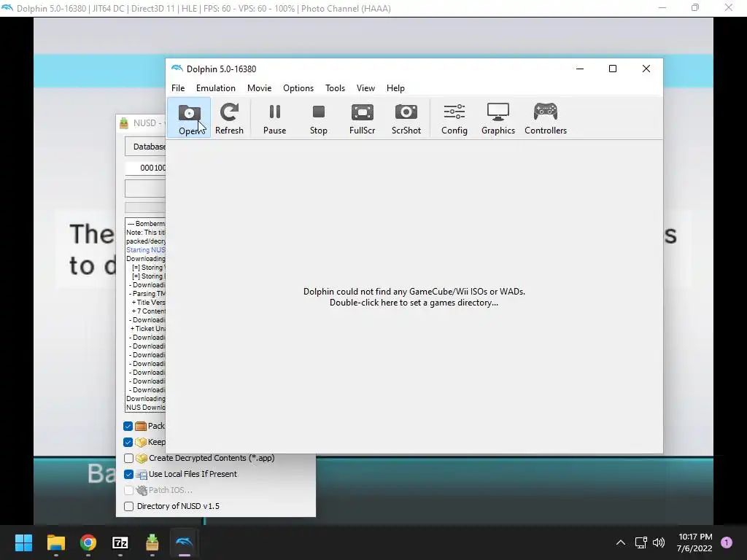Screen dimensions: 747x560
Task: Open Dolphin Config settings
Action: click(x=454, y=119)
